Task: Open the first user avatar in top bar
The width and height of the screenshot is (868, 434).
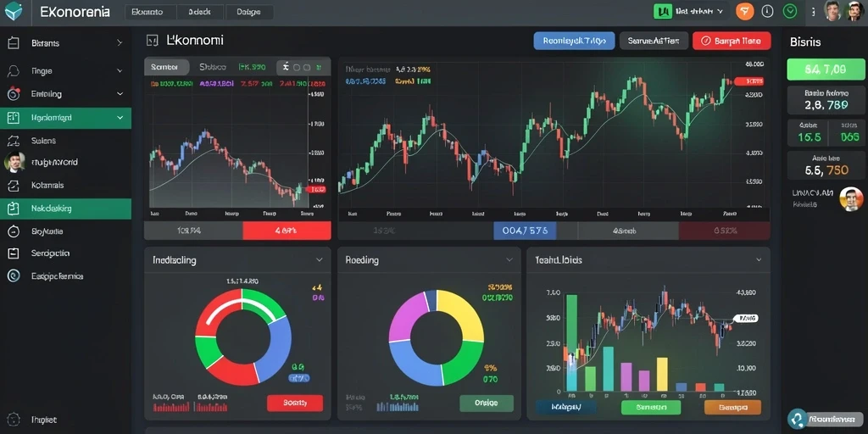Action: pyautogui.click(x=832, y=11)
